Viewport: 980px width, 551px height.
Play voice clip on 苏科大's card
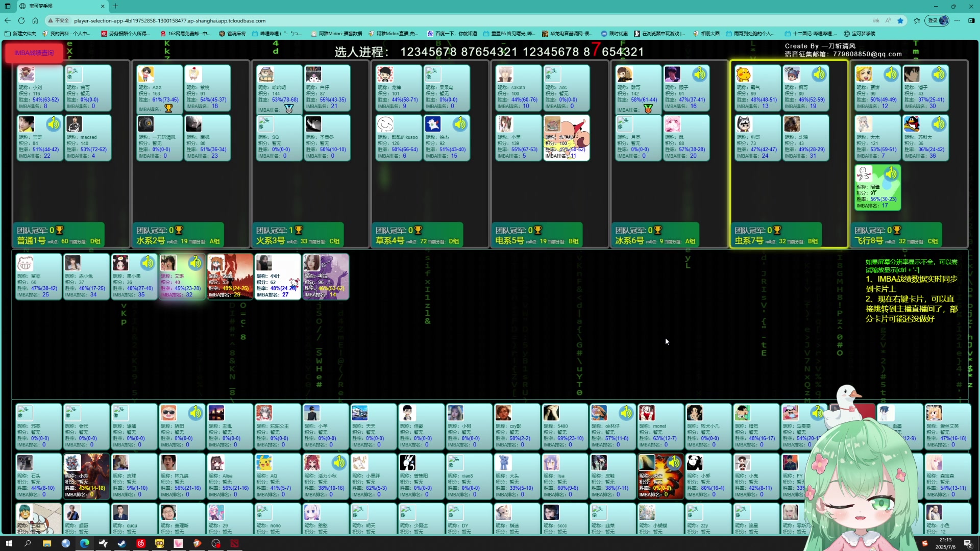tap(939, 124)
